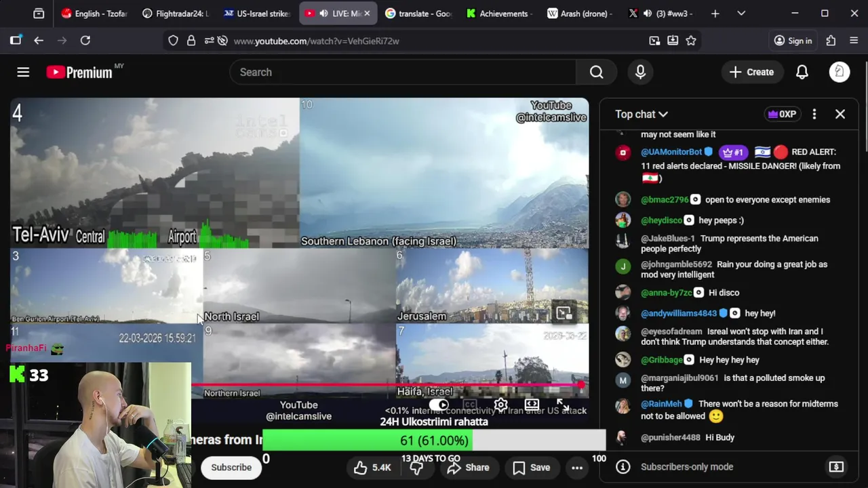This screenshot has height=488, width=868.
Task: Switch to the (3) #ww3 tab
Action: (x=662, y=14)
